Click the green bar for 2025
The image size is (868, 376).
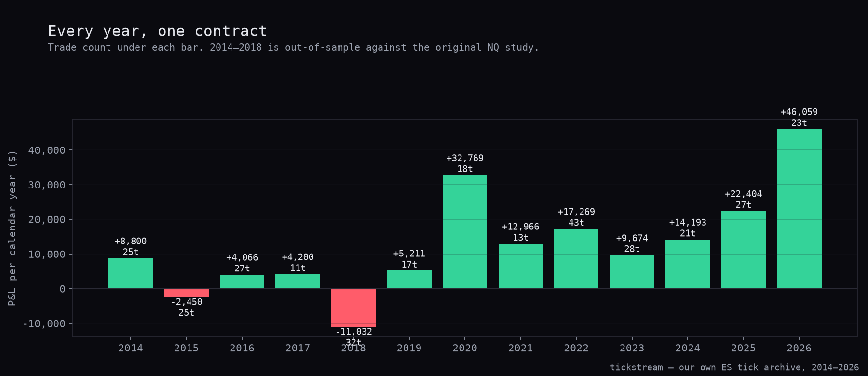(x=744, y=250)
